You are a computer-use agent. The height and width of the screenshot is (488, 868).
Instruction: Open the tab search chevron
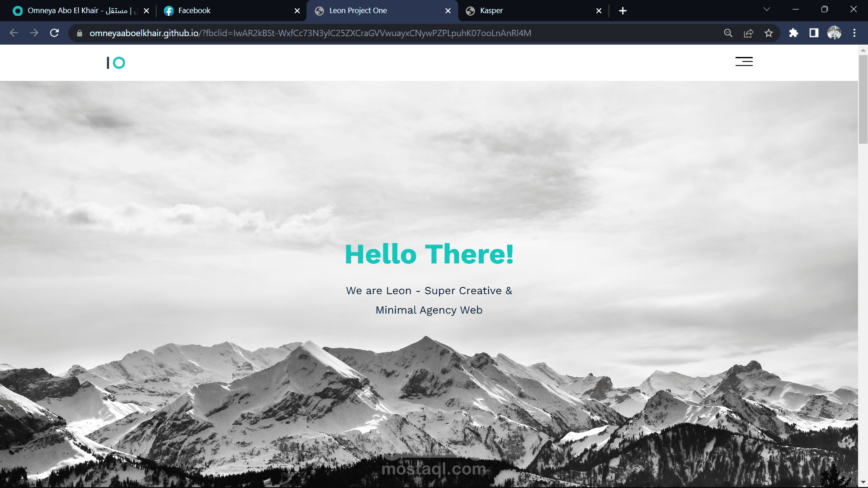pos(767,9)
